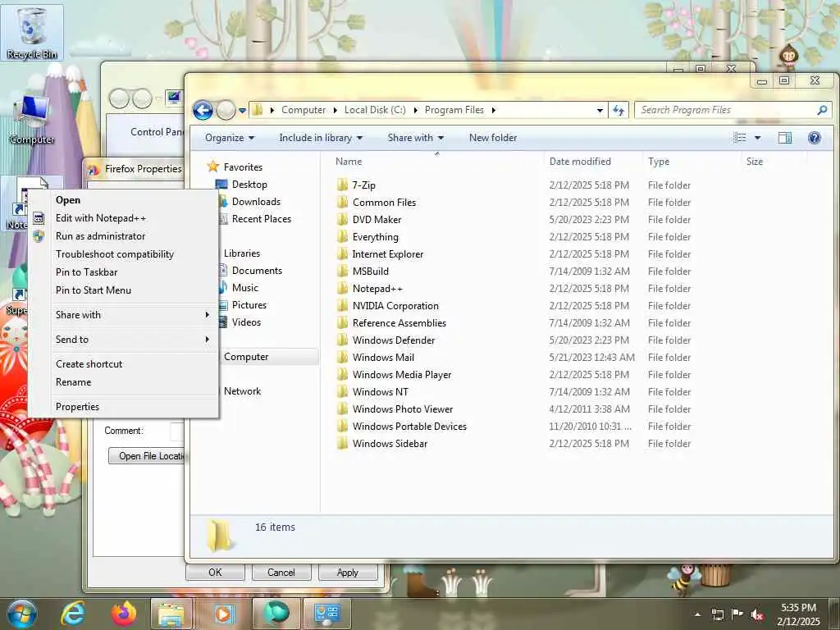840x630 pixels.
Task: Click OK in Firefox Properties dialog
Action: tap(215, 572)
